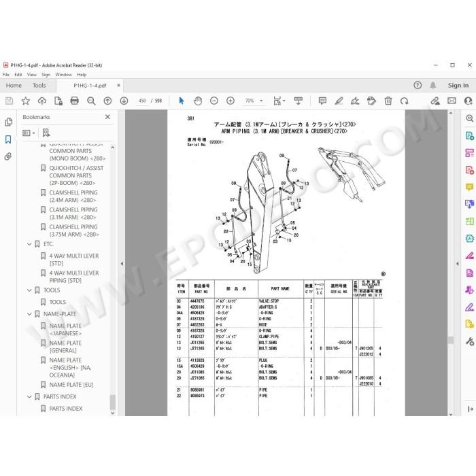Open CLAMSHELL PIPING (2.4M ARM) bookmark

point(73,197)
